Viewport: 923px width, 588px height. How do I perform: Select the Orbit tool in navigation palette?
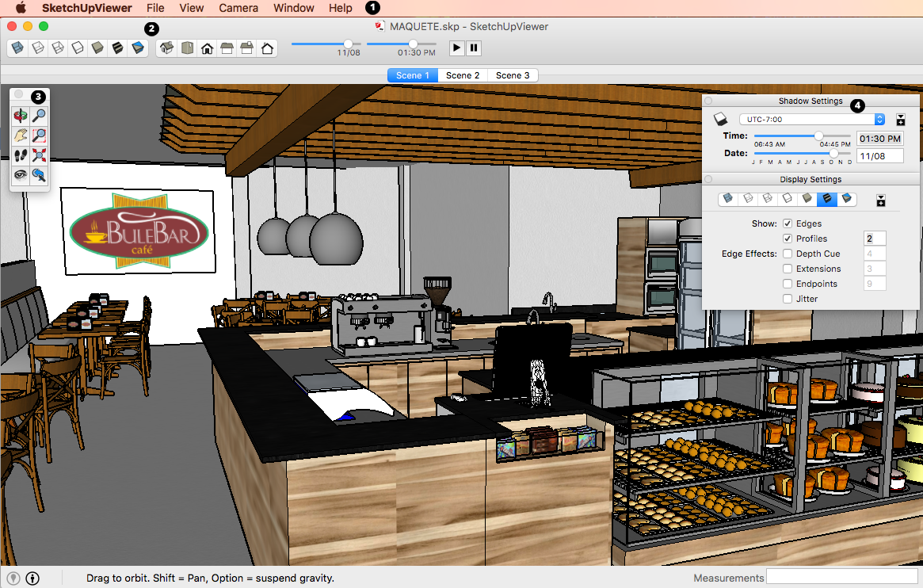[x=20, y=115]
